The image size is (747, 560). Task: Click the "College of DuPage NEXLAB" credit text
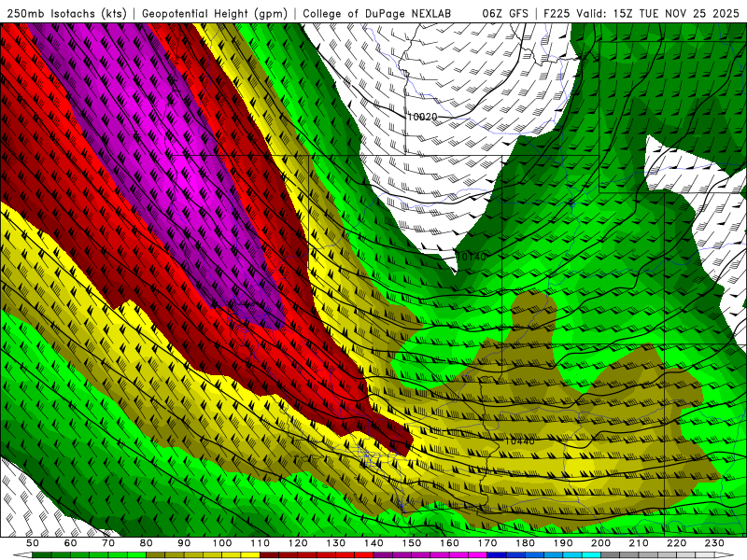tap(377, 13)
